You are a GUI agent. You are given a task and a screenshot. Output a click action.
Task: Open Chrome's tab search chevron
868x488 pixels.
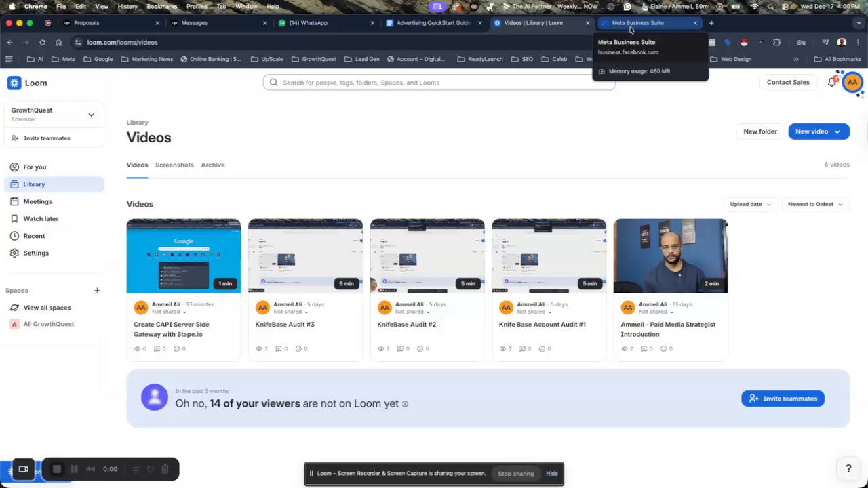[859, 23]
